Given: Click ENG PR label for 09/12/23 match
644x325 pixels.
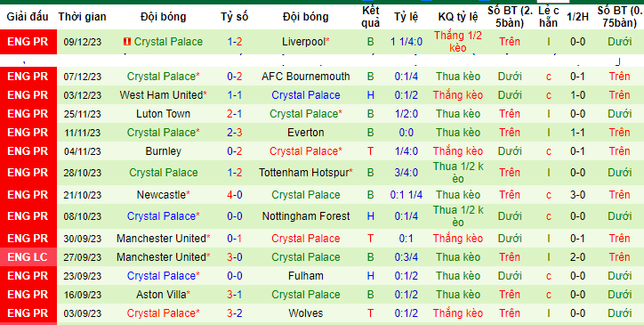Looking at the screenshot, I should coord(28,42).
